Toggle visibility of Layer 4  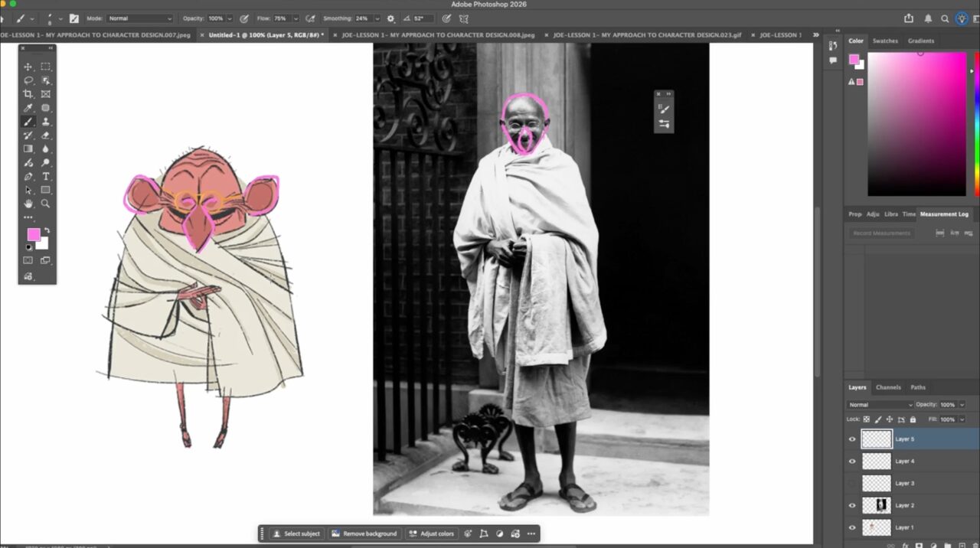pyautogui.click(x=852, y=462)
